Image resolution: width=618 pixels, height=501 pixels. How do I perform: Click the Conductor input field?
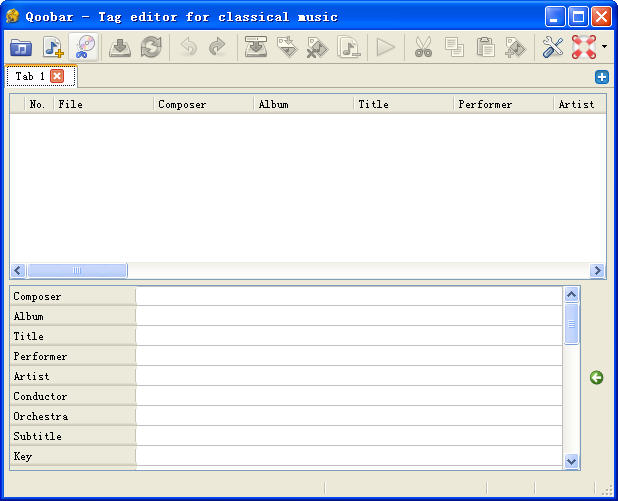click(349, 396)
